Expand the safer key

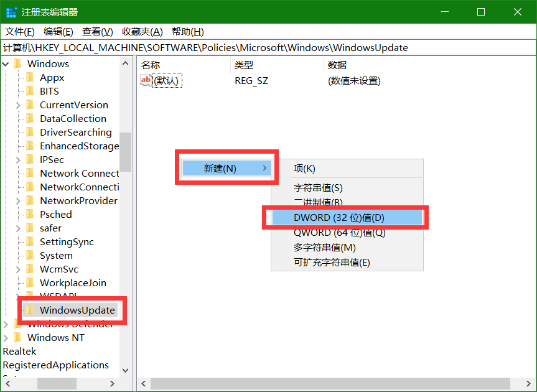(x=18, y=228)
